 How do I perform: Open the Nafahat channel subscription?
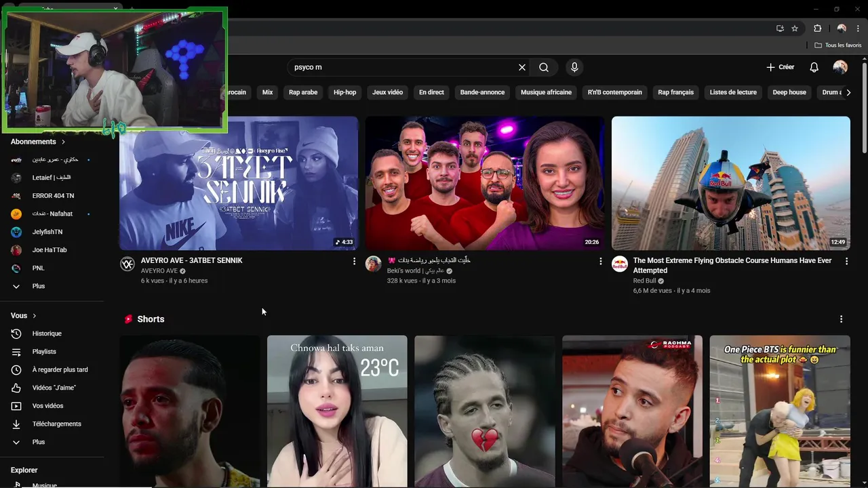tap(52, 213)
